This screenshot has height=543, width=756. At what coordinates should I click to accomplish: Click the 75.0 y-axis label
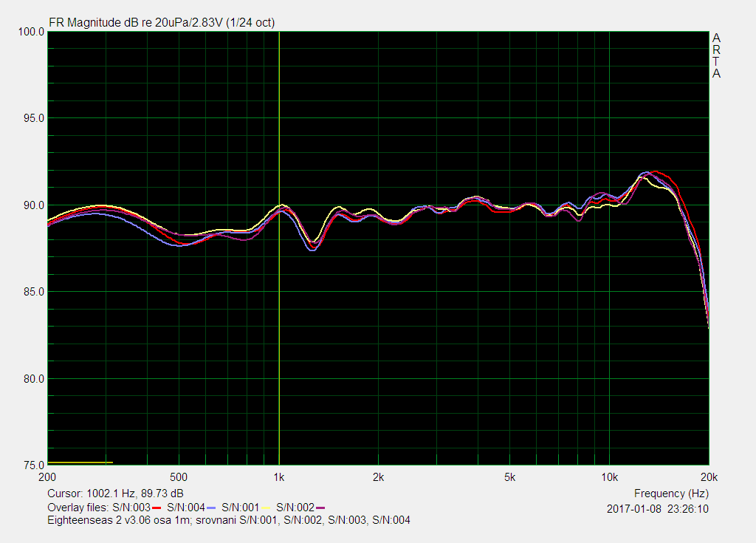(x=33, y=465)
